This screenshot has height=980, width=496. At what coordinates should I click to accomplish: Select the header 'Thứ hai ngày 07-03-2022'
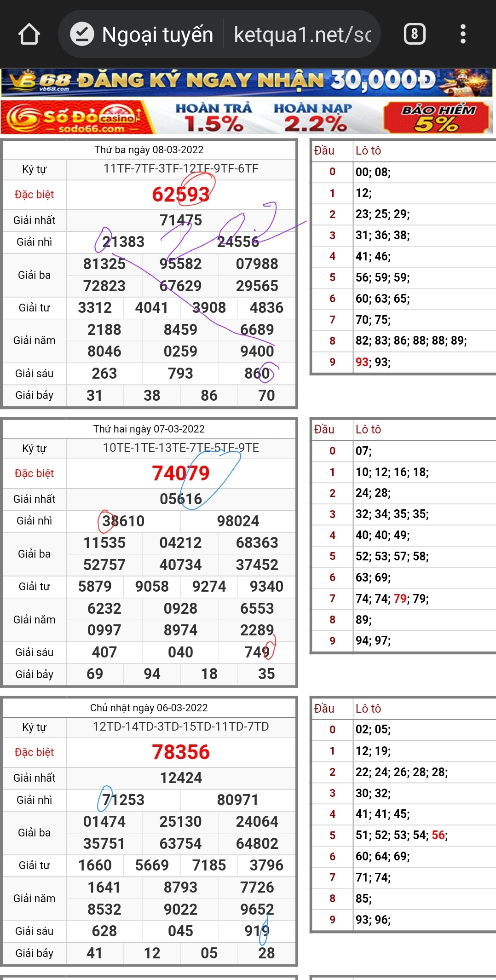pyautogui.click(x=149, y=429)
